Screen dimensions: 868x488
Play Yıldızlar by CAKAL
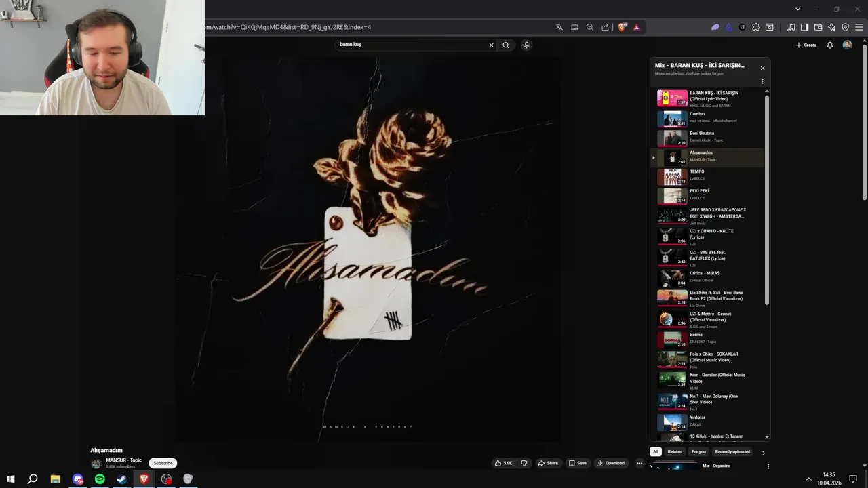coord(707,422)
